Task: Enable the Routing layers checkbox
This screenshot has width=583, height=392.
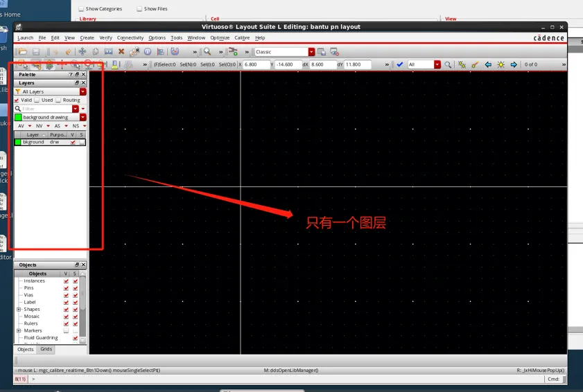Action: [59, 100]
